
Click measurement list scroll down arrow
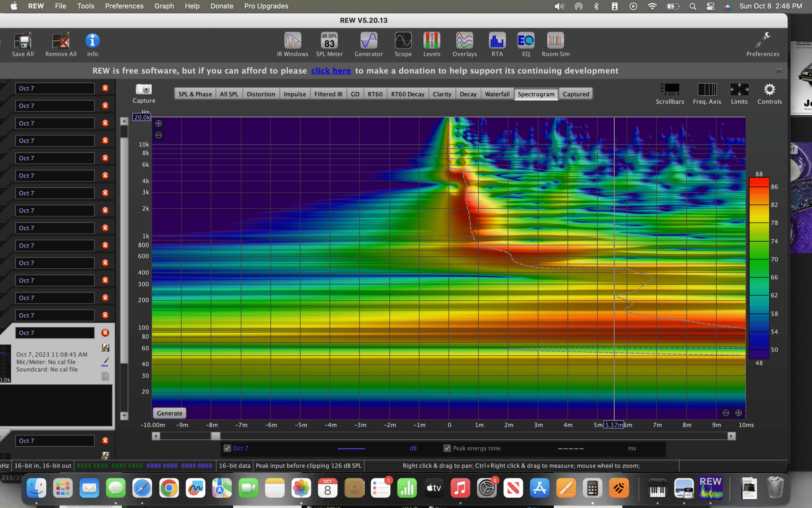coord(124,416)
